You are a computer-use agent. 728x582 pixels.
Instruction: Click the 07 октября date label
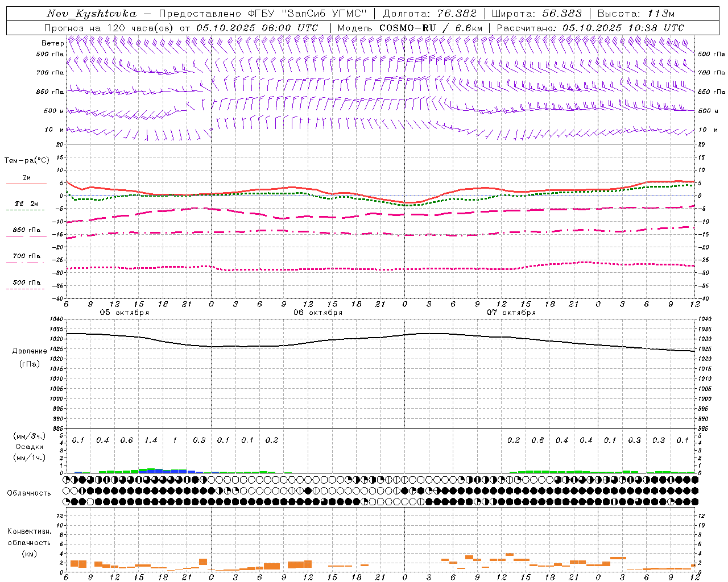point(511,313)
